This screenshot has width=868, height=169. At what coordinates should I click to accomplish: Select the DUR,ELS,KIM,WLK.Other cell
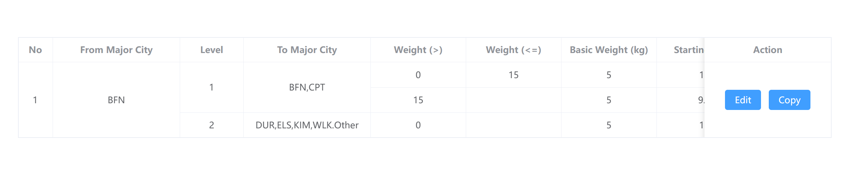(x=307, y=125)
